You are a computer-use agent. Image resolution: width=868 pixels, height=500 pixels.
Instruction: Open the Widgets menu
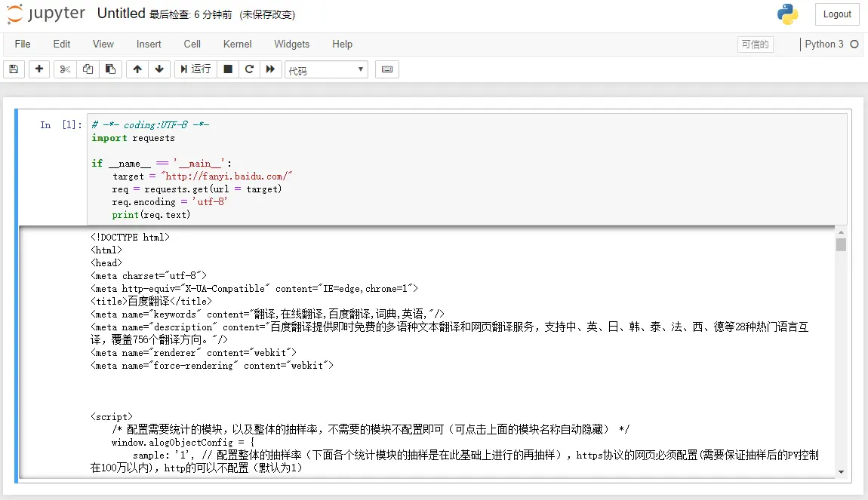[x=291, y=44]
